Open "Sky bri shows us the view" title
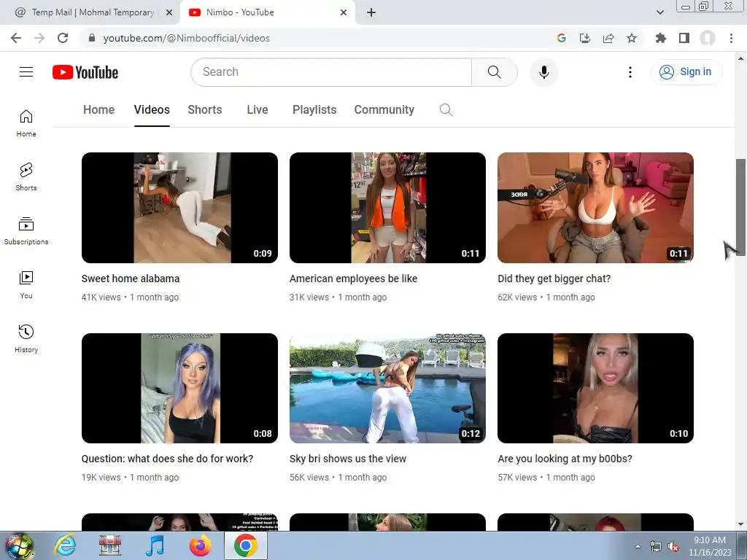 348,459
